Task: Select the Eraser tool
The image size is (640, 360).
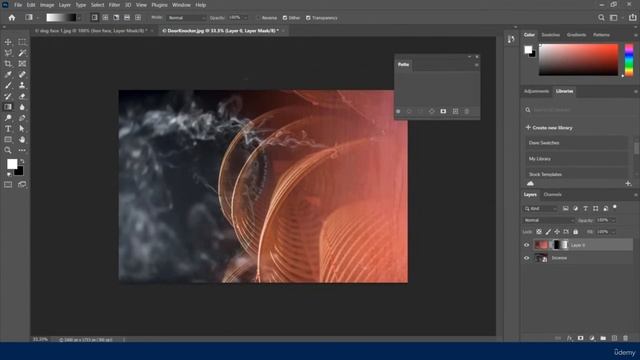Action: [22, 96]
